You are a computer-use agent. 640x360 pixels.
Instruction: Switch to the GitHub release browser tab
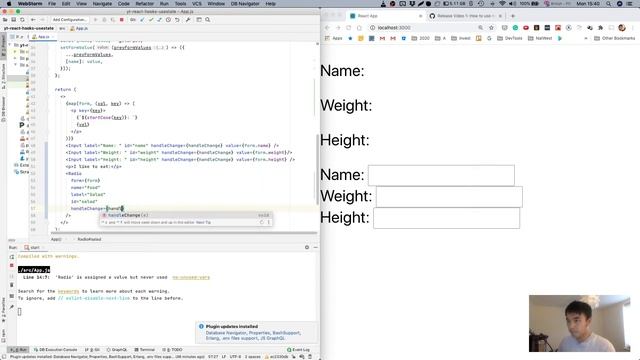tap(465, 16)
